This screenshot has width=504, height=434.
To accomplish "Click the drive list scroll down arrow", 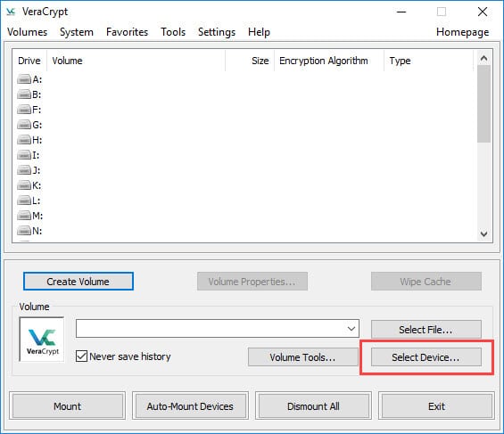I will (x=483, y=234).
